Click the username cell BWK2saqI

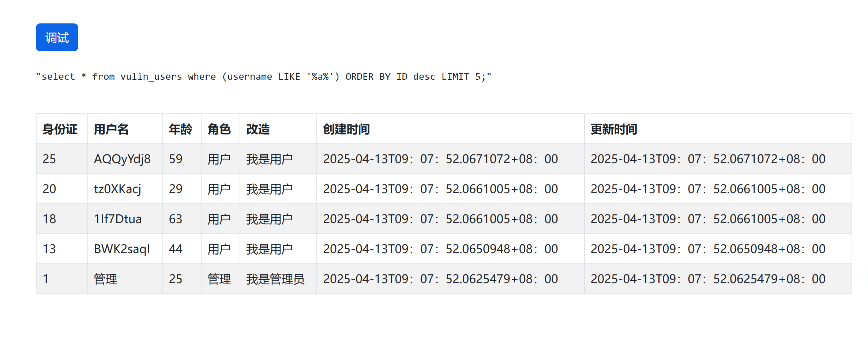[122, 249]
